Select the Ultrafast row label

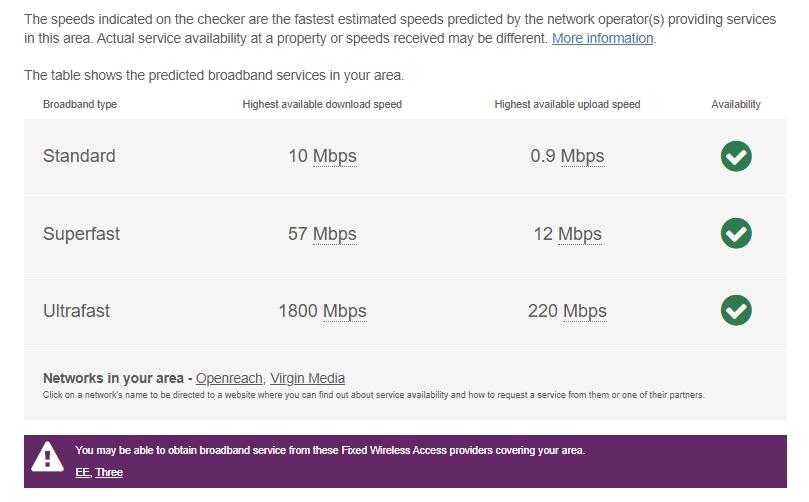[x=76, y=311]
